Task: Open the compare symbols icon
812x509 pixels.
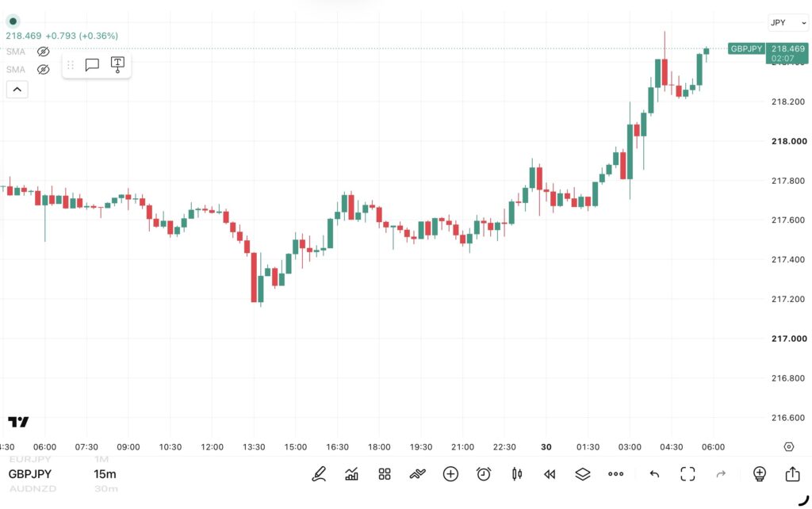Action: [x=417, y=474]
